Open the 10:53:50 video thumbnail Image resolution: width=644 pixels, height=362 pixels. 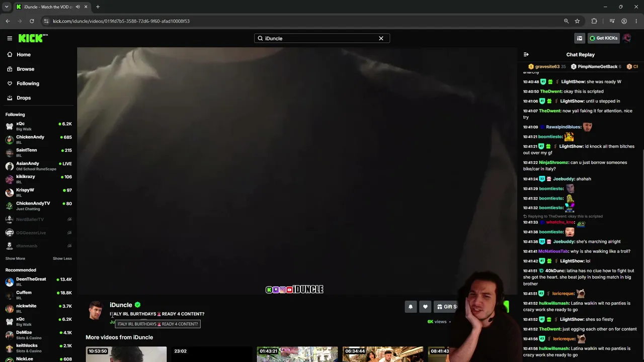[x=126, y=354]
